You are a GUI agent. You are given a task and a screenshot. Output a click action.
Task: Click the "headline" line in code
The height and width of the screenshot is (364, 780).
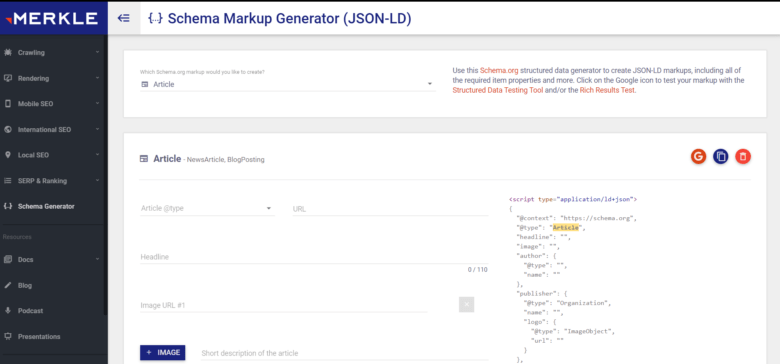click(544, 237)
